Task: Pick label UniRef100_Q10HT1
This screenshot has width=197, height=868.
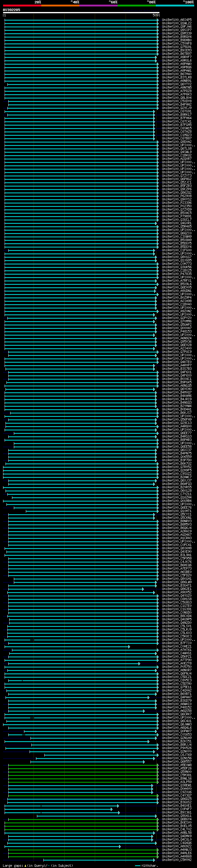Action: [x=177, y=511]
